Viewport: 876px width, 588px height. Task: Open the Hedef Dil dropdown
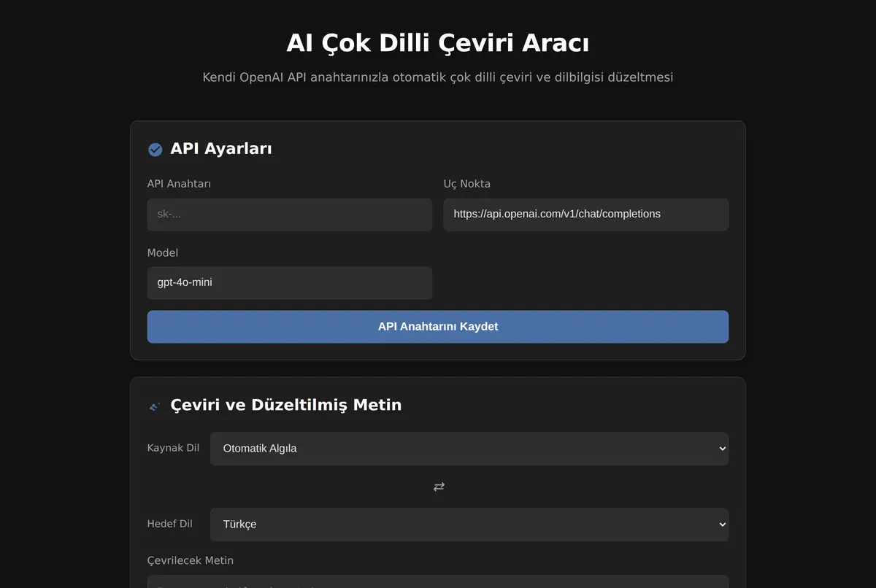(469, 525)
